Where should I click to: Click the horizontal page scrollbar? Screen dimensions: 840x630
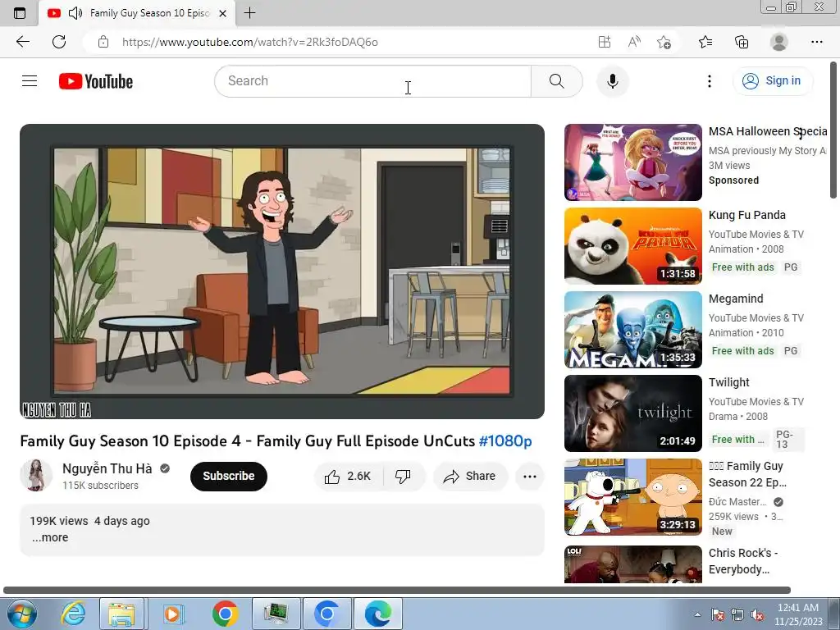[397, 591]
